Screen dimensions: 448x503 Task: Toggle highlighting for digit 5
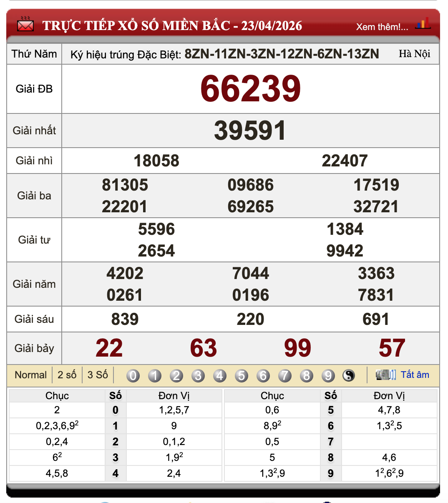tap(241, 375)
